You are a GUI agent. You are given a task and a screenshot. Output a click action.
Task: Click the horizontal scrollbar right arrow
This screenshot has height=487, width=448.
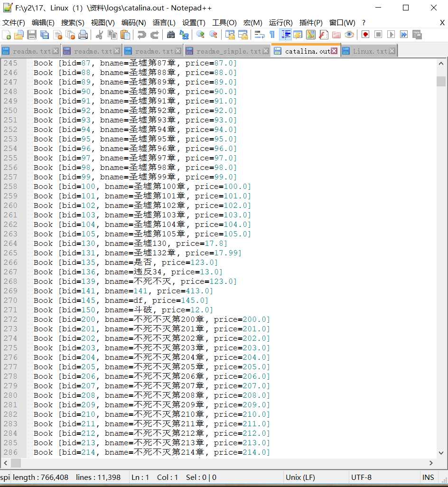(431, 463)
